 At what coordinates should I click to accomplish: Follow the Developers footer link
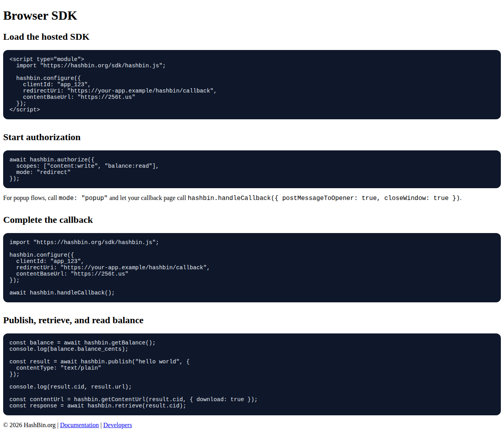[117, 425]
